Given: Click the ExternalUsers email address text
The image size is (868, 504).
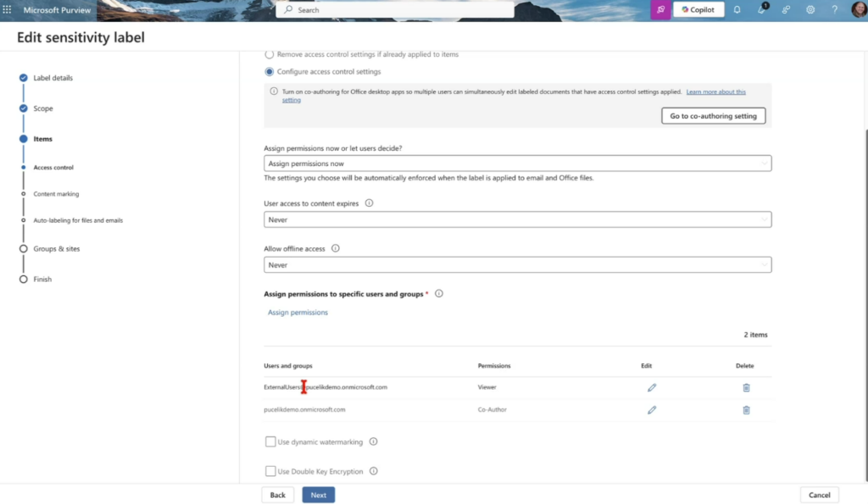Looking at the screenshot, I should 325,387.
